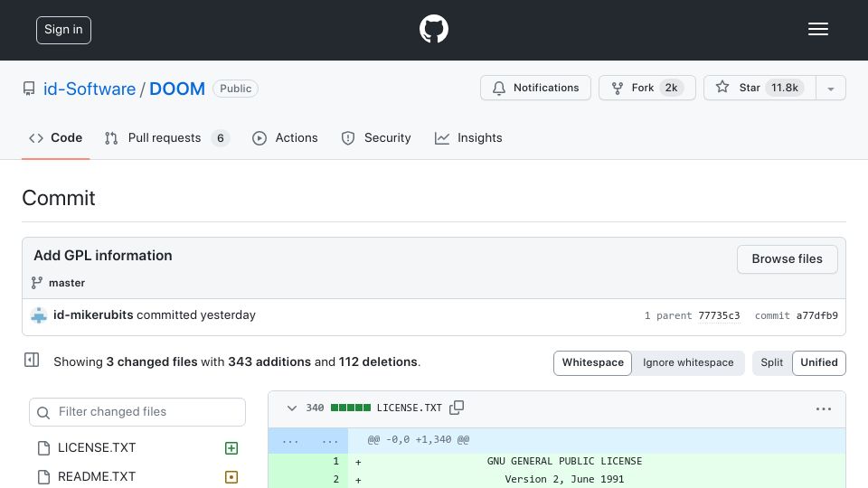Open LICENSE.TXT diff options menu

[823, 408]
